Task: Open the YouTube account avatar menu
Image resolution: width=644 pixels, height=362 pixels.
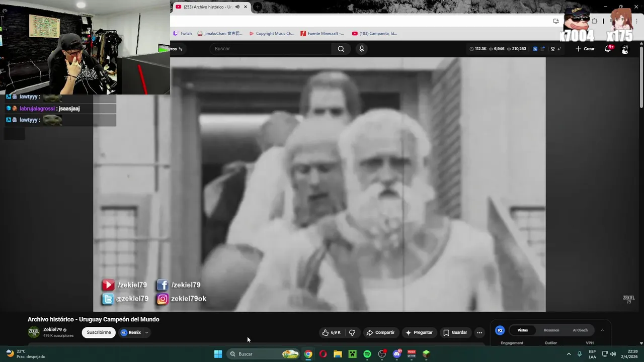Action: (x=625, y=49)
